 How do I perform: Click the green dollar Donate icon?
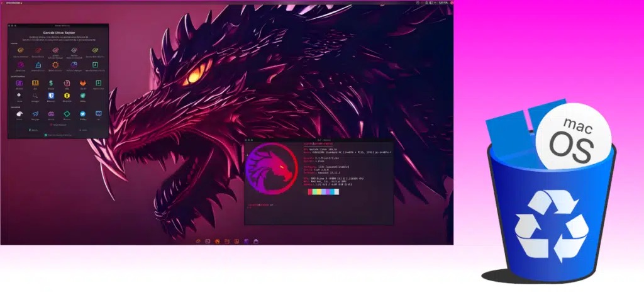click(x=51, y=83)
